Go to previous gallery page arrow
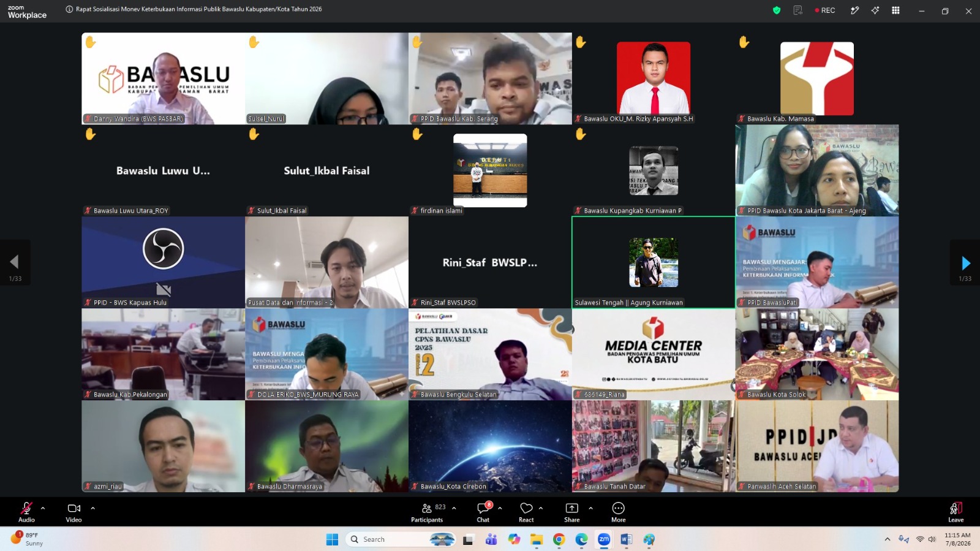Screen dimensions: 980x551 point(15,262)
